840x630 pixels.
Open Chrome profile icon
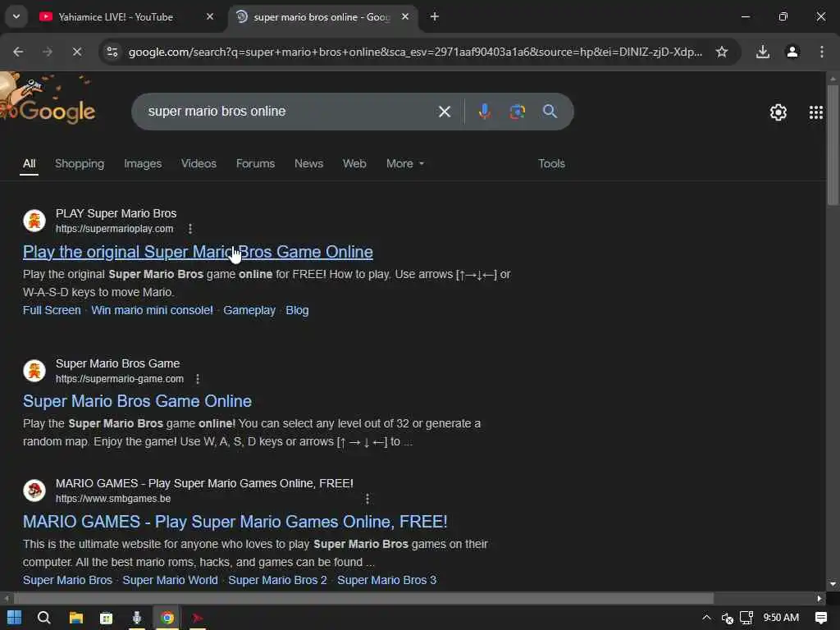(792, 52)
